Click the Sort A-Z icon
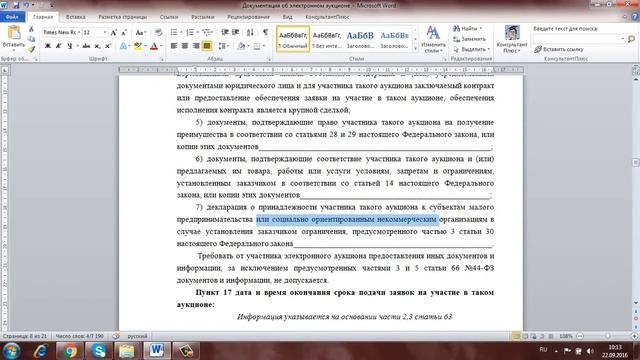 coord(250,32)
